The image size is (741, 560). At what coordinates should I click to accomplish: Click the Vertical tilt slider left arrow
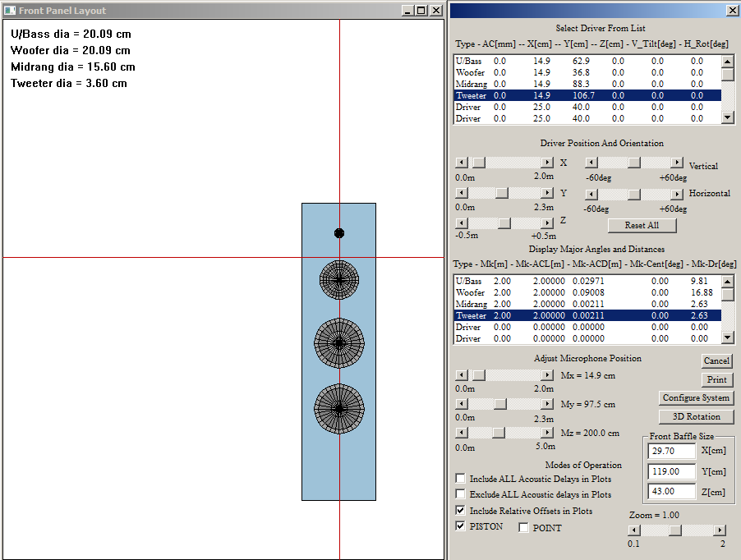(x=591, y=163)
